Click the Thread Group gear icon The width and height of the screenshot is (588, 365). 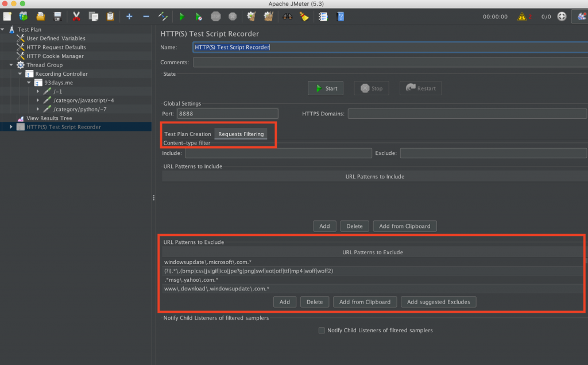point(21,65)
